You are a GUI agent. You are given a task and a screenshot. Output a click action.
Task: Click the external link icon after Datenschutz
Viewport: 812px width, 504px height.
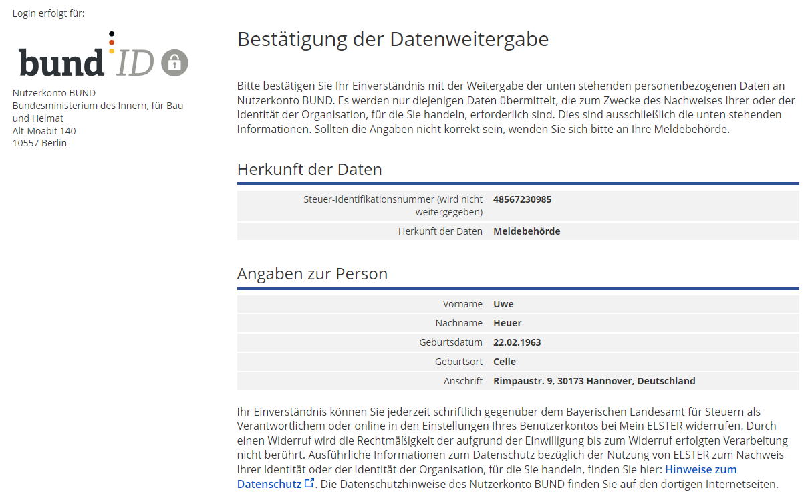(309, 483)
